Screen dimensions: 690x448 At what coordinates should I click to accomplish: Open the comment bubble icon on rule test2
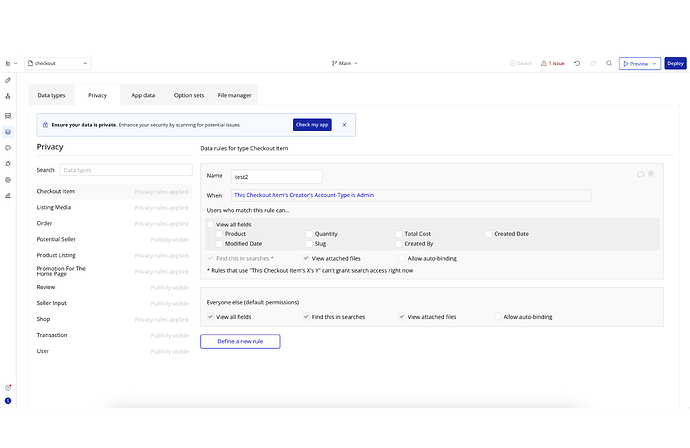point(640,175)
